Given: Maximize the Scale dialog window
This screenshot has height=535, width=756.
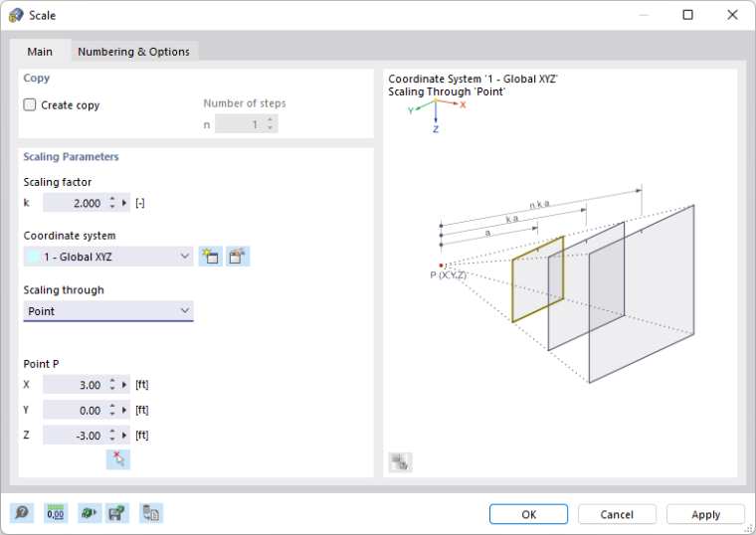Looking at the screenshot, I should click(x=688, y=15).
